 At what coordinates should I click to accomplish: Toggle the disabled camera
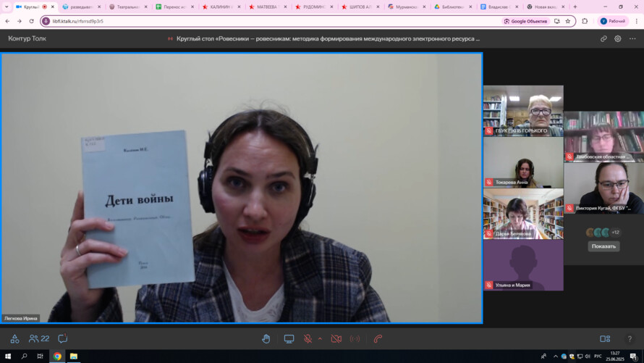pyautogui.click(x=336, y=338)
